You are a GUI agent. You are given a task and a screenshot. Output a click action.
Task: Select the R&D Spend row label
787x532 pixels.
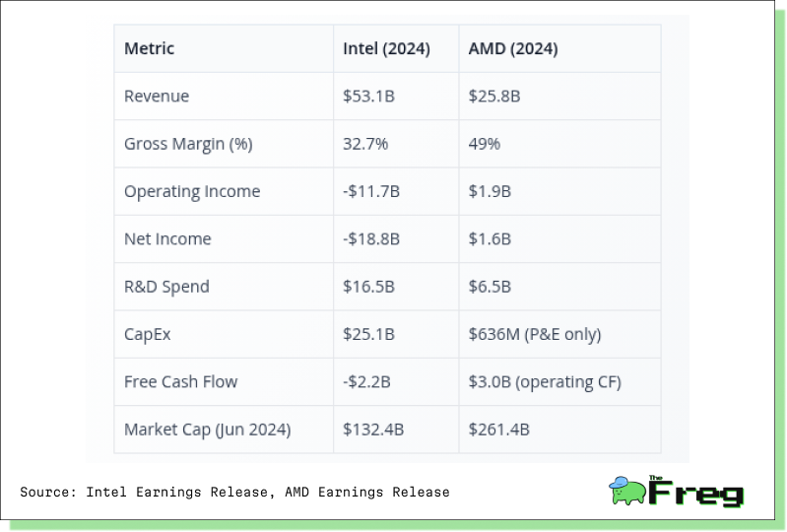click(x=166, y=287)
